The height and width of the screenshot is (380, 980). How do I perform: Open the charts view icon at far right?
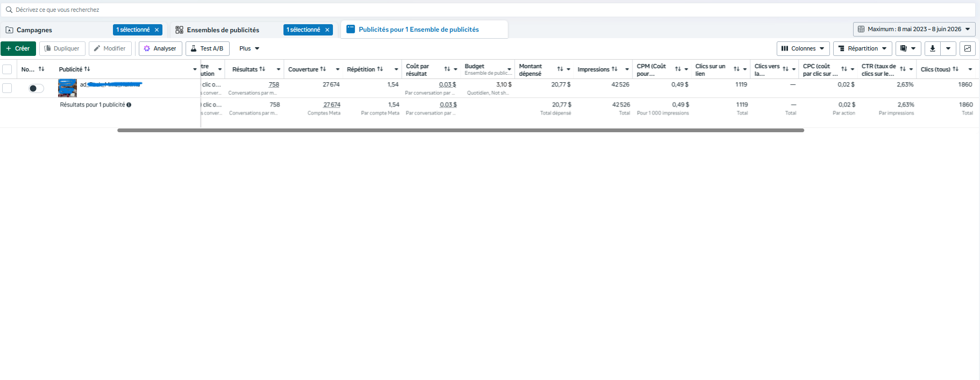pos(967,48)
